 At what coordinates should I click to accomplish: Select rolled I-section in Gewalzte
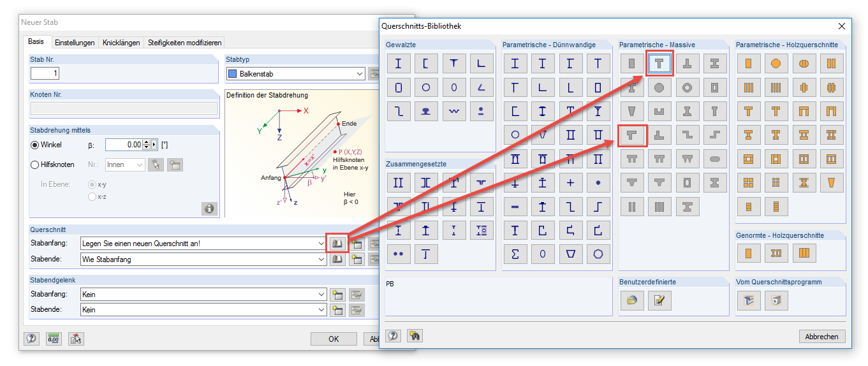pos(399,64)
